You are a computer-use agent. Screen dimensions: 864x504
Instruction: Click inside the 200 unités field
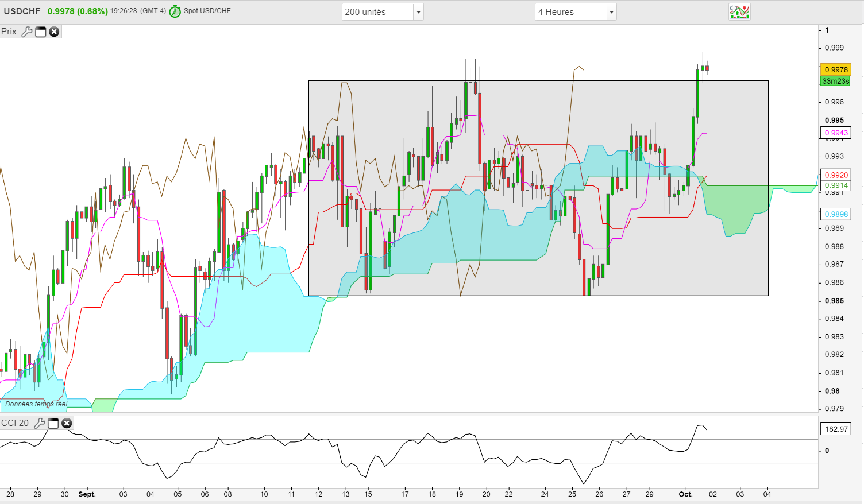[x=378, y=12]
